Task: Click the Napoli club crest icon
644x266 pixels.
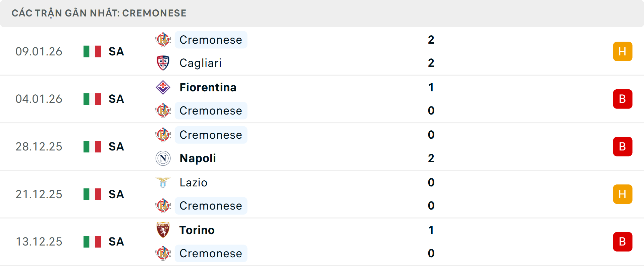Action: (163, 158)
